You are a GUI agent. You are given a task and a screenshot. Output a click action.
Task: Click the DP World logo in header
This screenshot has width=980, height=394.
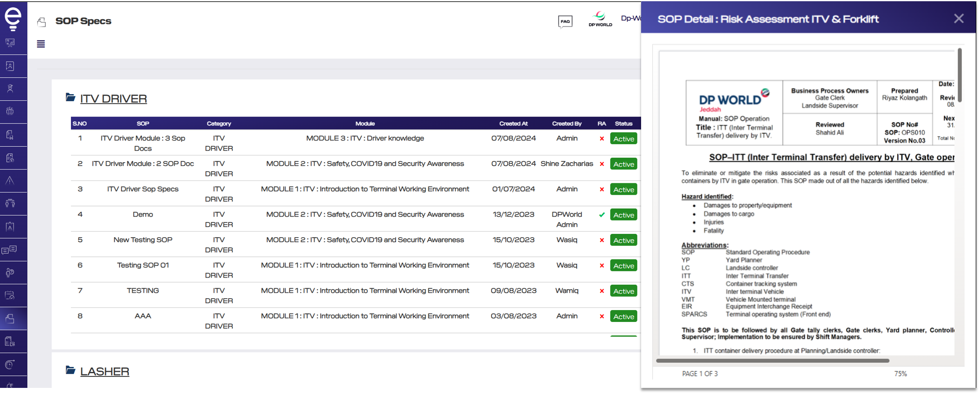(600, 19)
